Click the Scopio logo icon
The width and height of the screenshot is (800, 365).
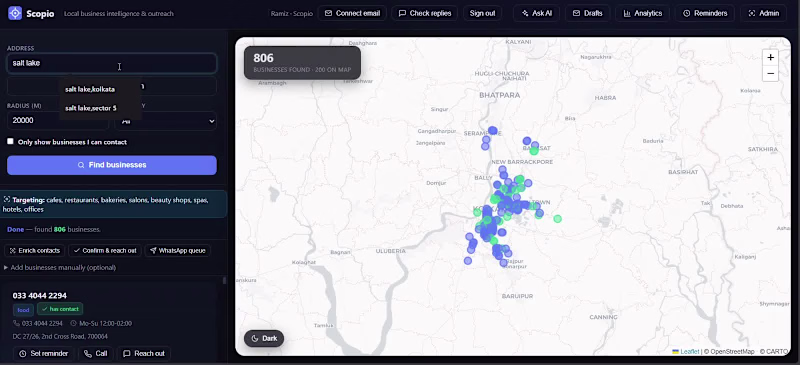[x=15, y=13]
